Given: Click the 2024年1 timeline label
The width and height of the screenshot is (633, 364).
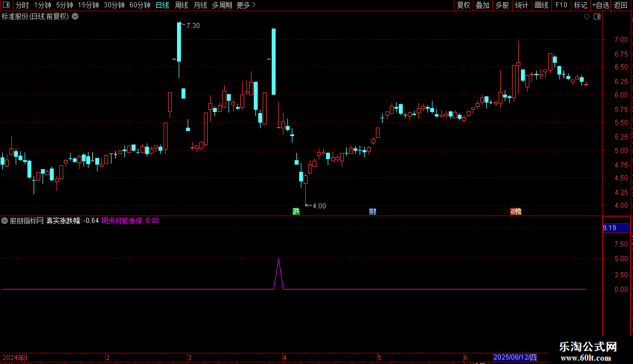Looking at the screenshot, I should 15,357.
